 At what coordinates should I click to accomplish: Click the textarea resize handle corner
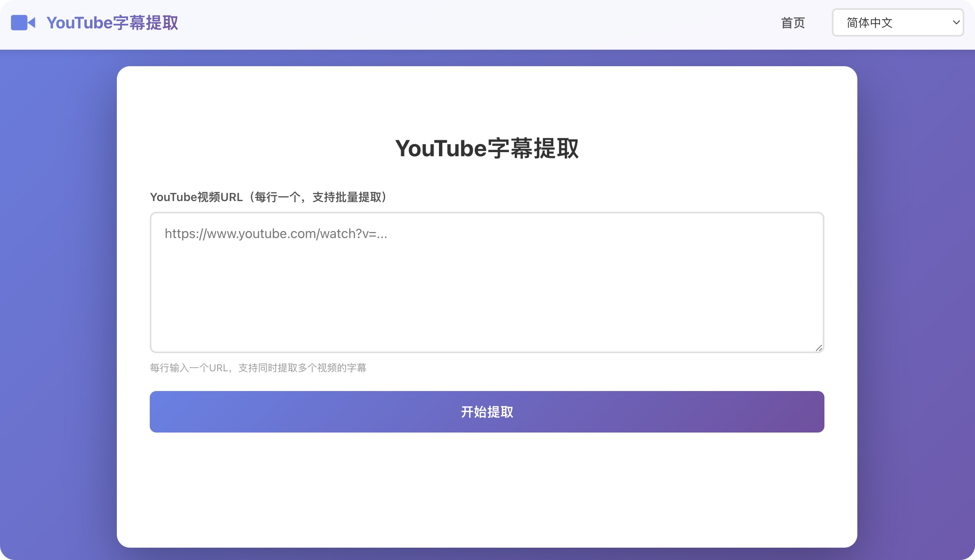[x=819, y=348]
